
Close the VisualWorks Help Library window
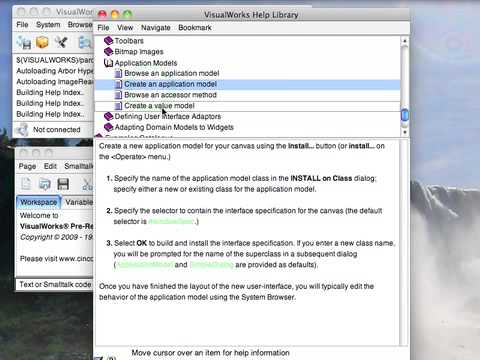[102, 14]
